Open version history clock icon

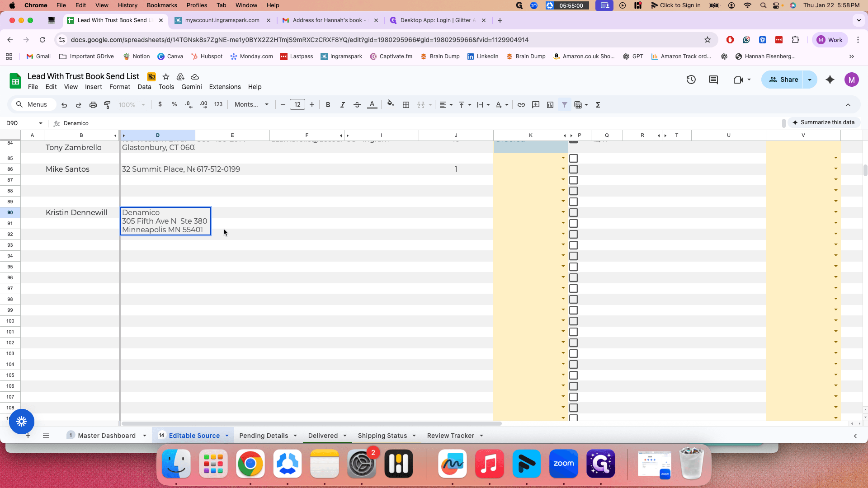coord(691,80)
